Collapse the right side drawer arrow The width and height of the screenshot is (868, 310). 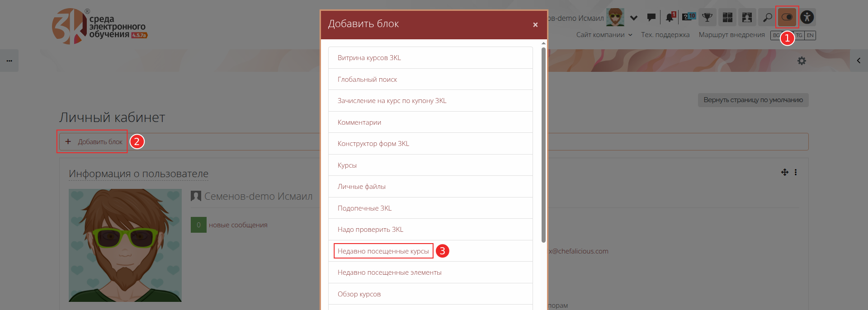[x=858, y=61]
